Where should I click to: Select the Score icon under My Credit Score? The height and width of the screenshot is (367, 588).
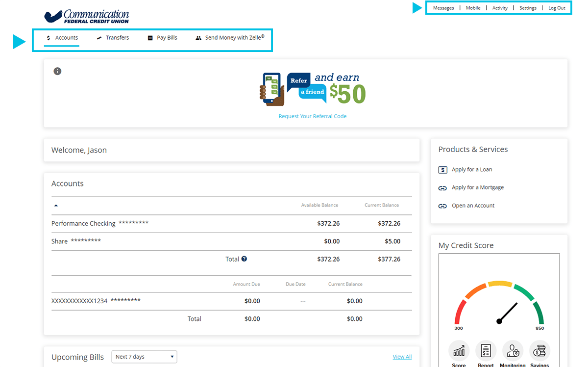tap(459, 351)
